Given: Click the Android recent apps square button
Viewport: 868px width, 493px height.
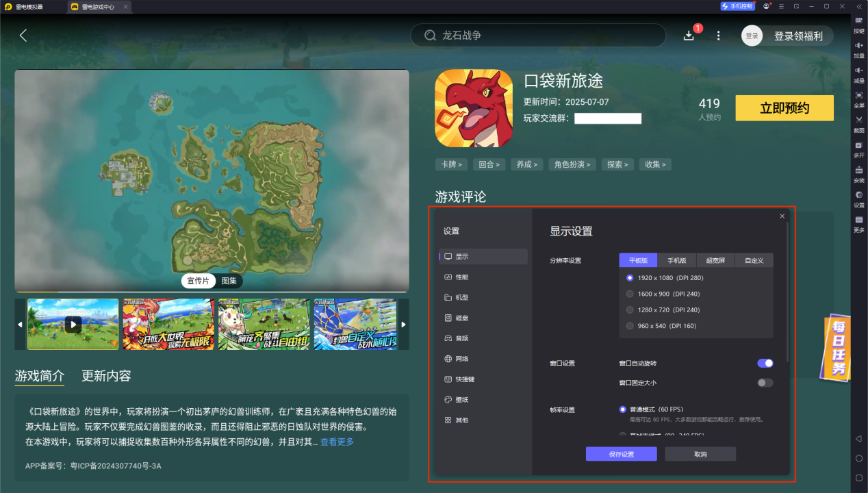Looking at the screenshot, I should (858, 477).
